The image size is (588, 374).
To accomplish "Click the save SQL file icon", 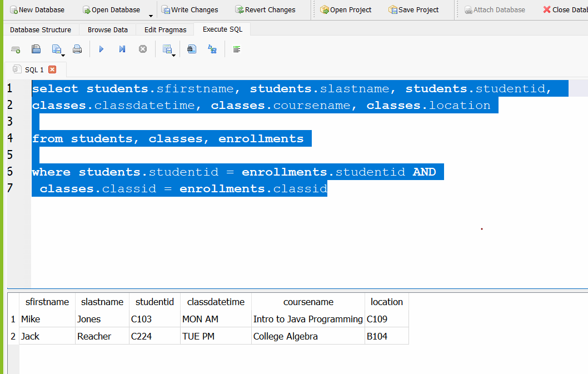I will (x=56, y=49).
